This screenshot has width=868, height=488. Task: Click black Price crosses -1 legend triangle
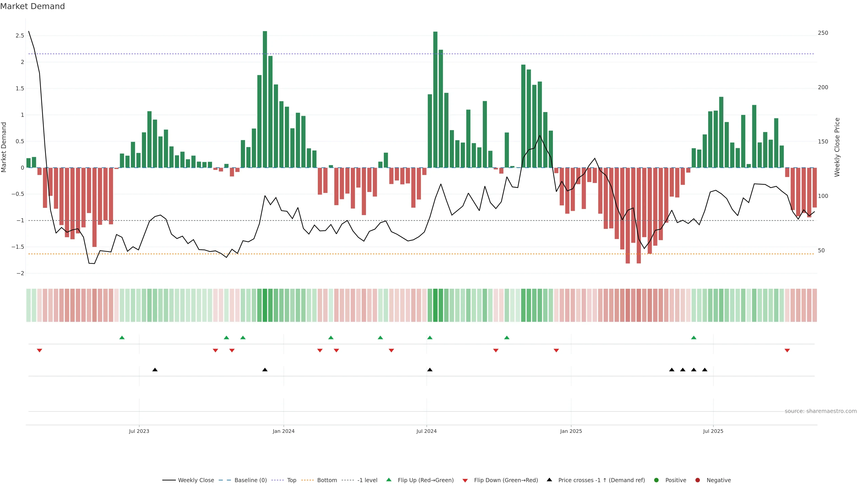click(x=549, y=480)
